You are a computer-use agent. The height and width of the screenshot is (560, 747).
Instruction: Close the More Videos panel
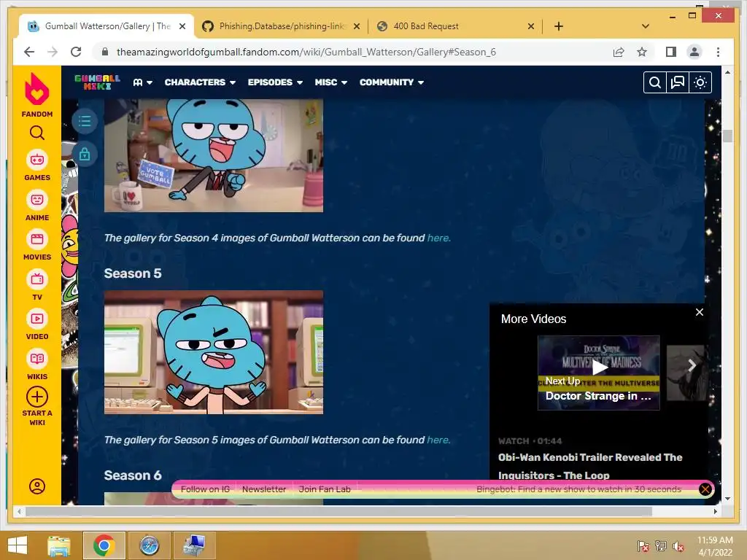pos(700,312)
